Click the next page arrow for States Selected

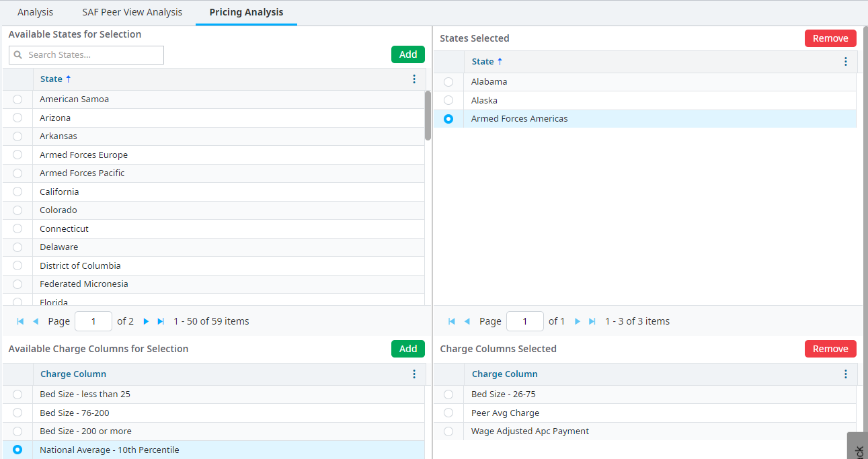578,321
